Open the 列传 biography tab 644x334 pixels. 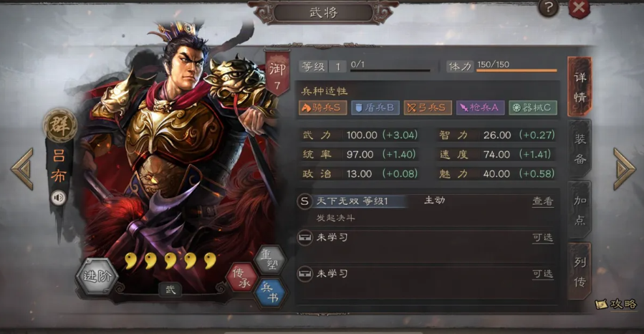580,271
